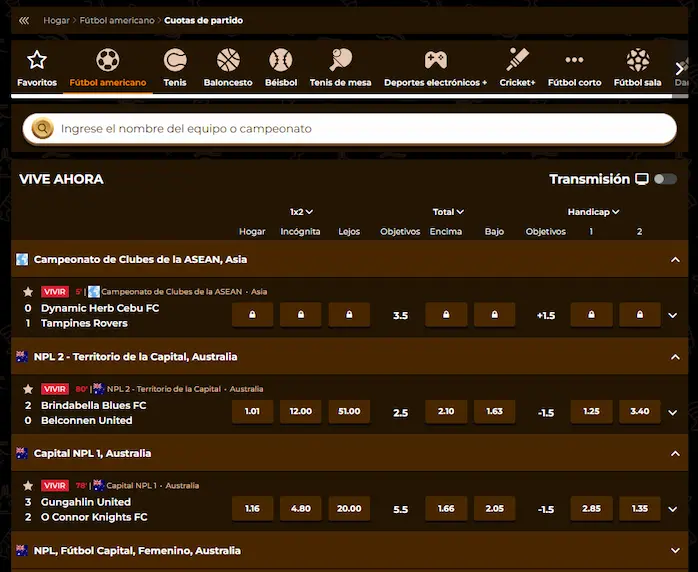This screenshot has width=698, height=572.
Task: Open the 1x2 market dropdown
Action: 301,212
